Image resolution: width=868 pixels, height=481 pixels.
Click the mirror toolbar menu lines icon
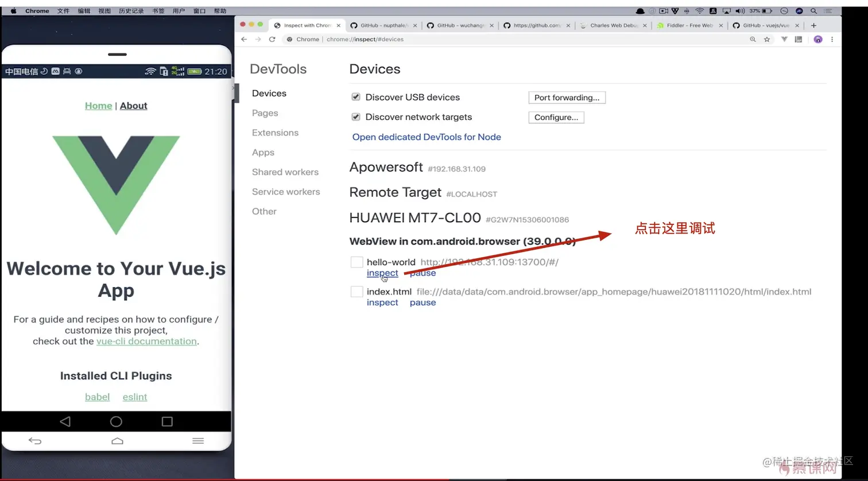tap(198, 441)
